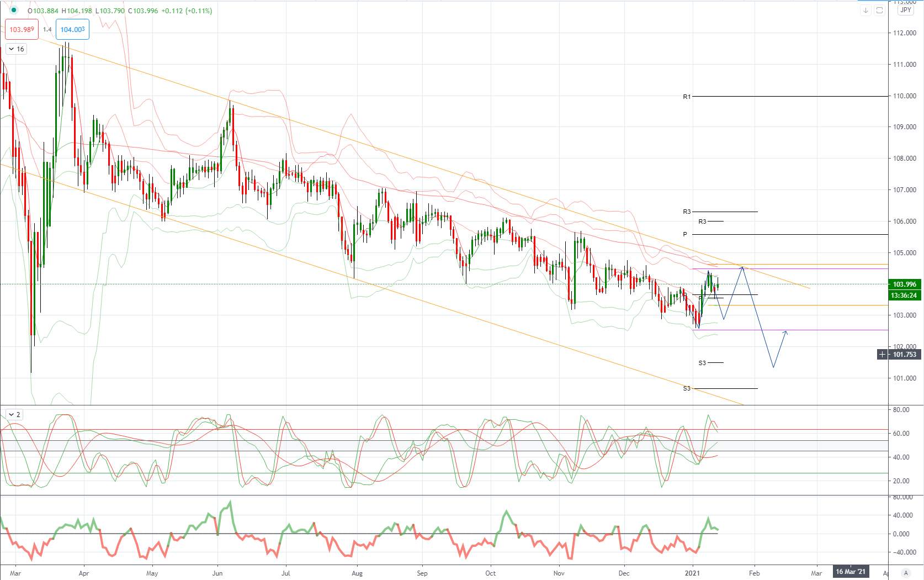Viewport: 924px width, 580px height.
Task: Click the fullscreen frame icon at top right
Action: point(880,10)
